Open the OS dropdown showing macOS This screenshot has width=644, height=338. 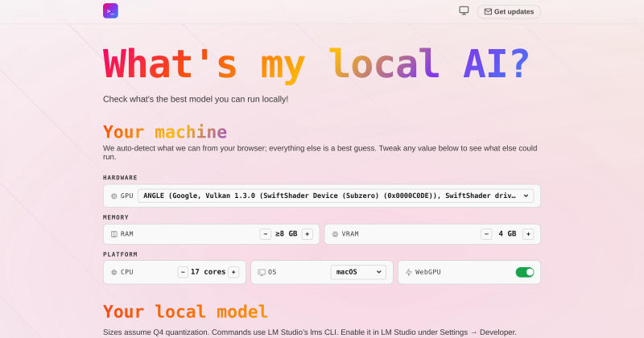(358, 272)
